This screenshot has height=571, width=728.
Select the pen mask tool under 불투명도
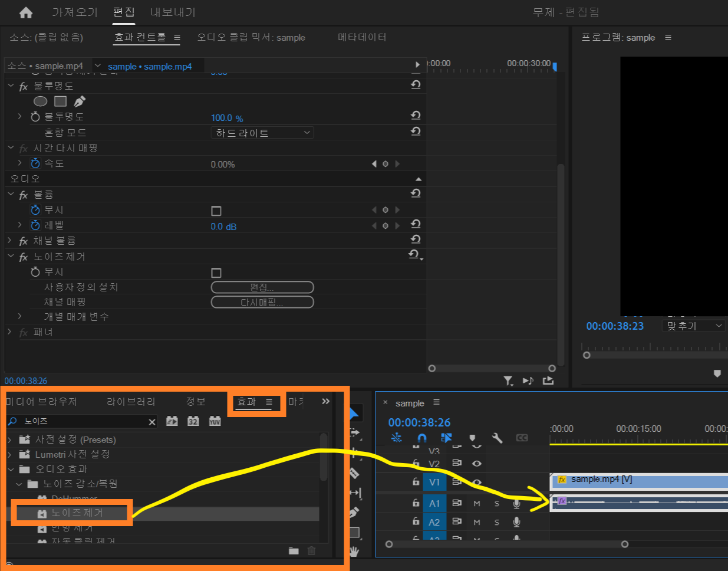point(80,101)
